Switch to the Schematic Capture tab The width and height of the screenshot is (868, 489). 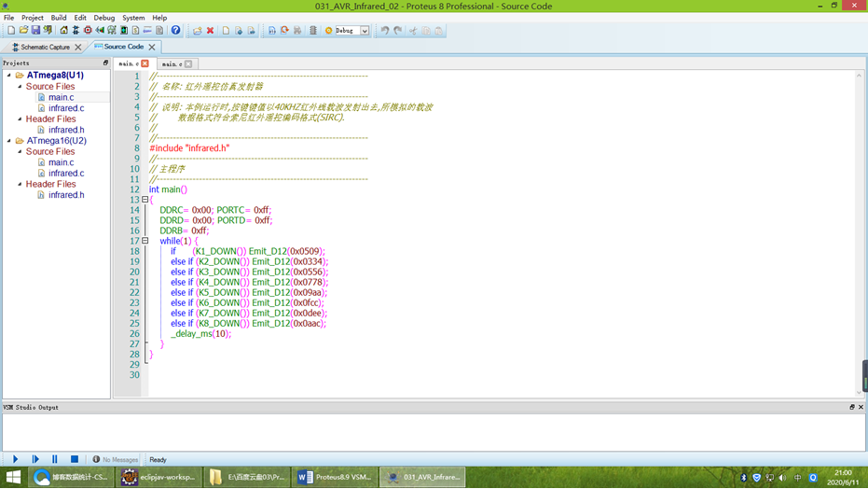(45, 47)
